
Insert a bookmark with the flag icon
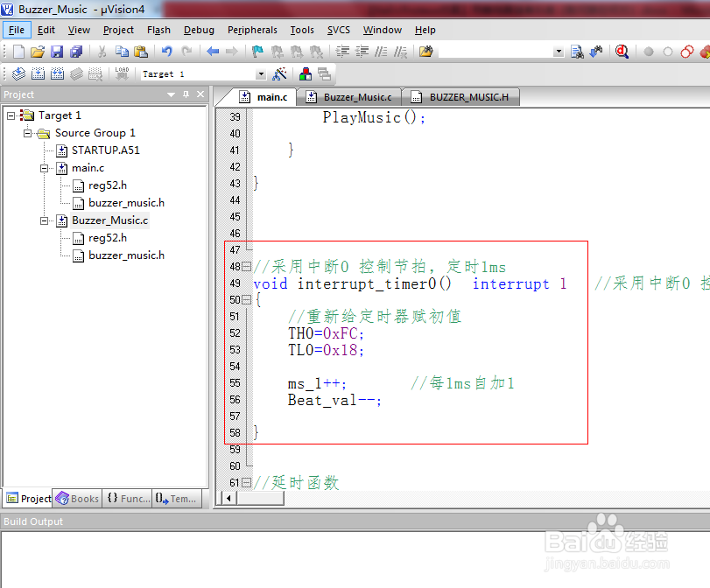pyautogui.click(x=257, y=52)
